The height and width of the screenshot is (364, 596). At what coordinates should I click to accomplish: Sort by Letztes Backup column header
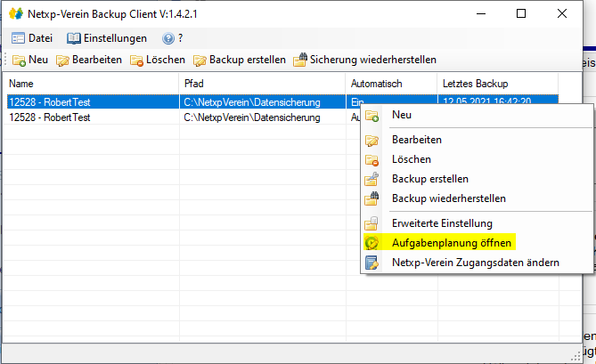click(x=498, y=84)
